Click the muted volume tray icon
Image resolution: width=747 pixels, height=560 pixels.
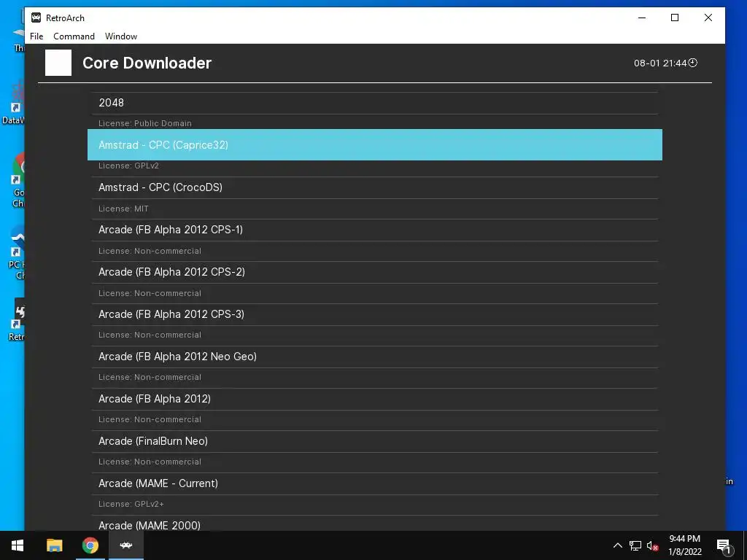[x=653, y=545]
